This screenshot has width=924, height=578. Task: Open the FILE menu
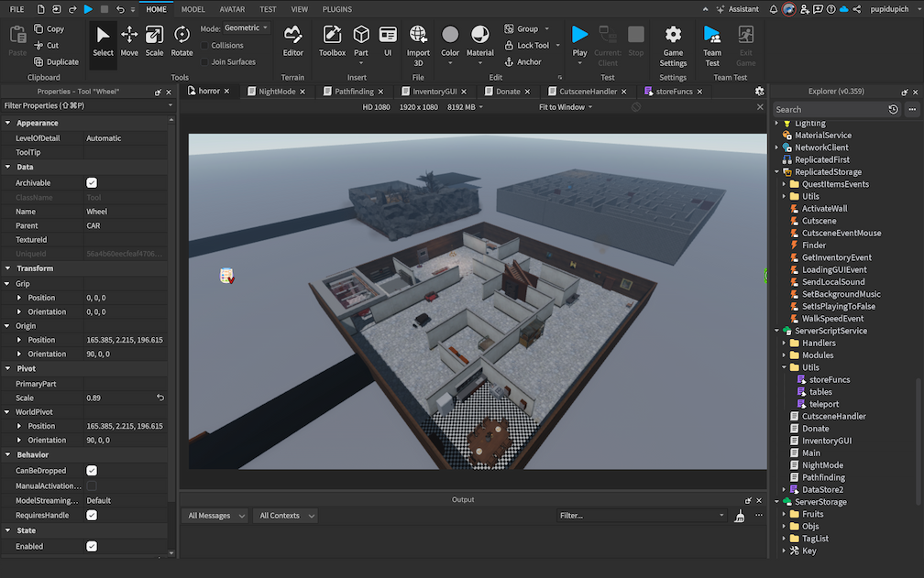pyautogui.click(x=17, y=9)
